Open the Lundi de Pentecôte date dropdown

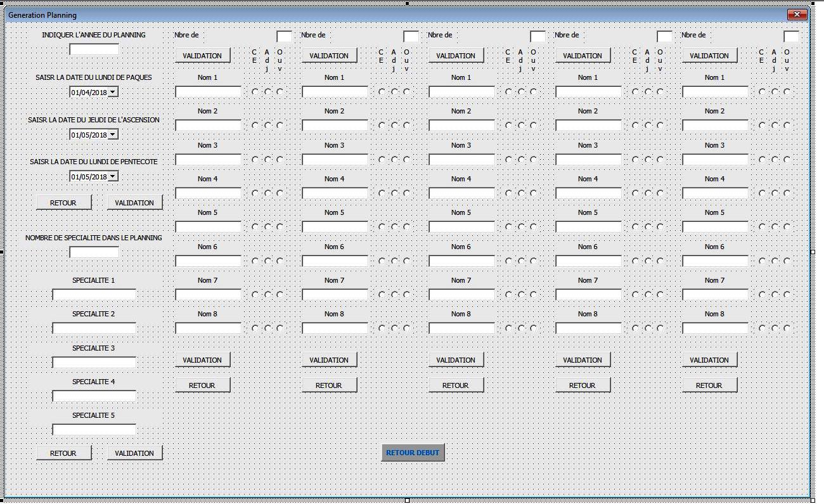113,176
